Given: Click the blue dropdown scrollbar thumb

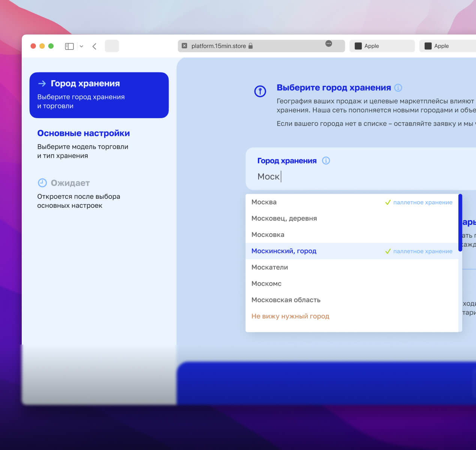Looking at the screenshot, I should 460,222.
